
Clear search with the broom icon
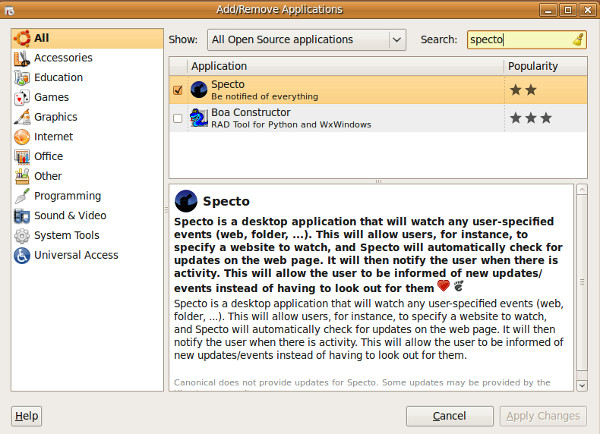pyautogui.click(x=578, y=39)
